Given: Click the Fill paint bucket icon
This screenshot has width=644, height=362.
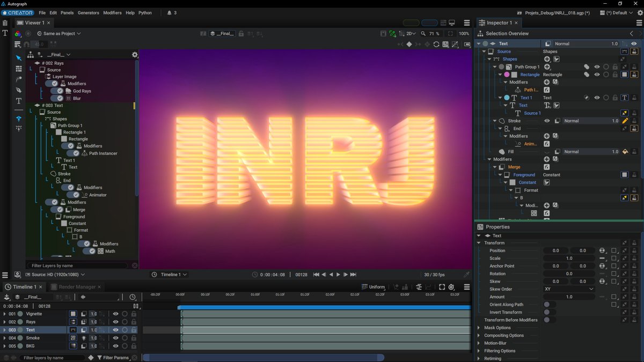Looking at the screenshot, I should tap(625, 152).
